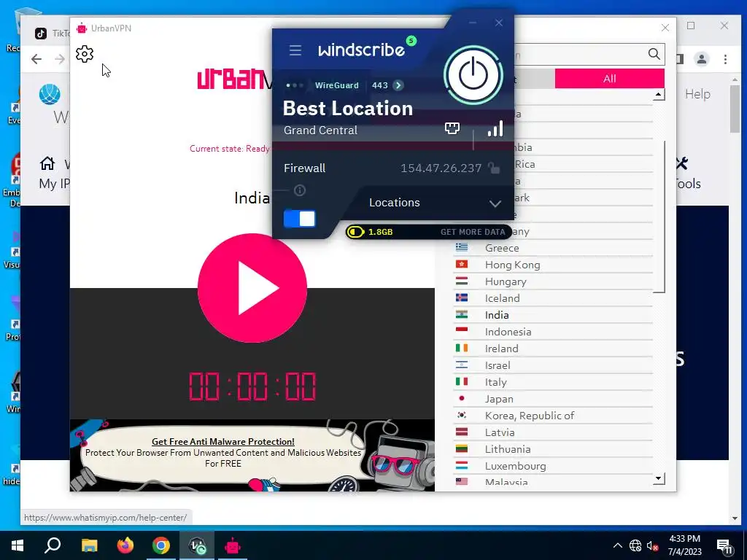Click the My IP home icon on webpage
Viewport: 747px width, 560px height.
pos(47,164)
